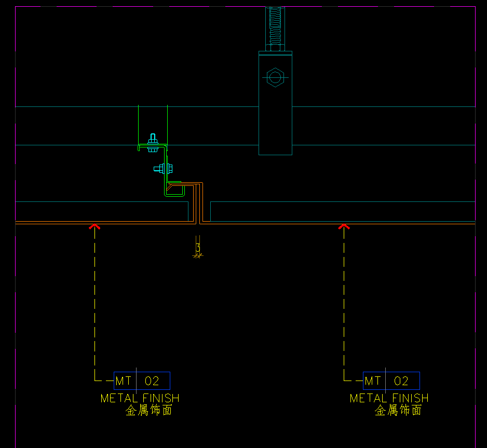Click the left red arrowhead marker
487x448 pixels.
[94, 226]
